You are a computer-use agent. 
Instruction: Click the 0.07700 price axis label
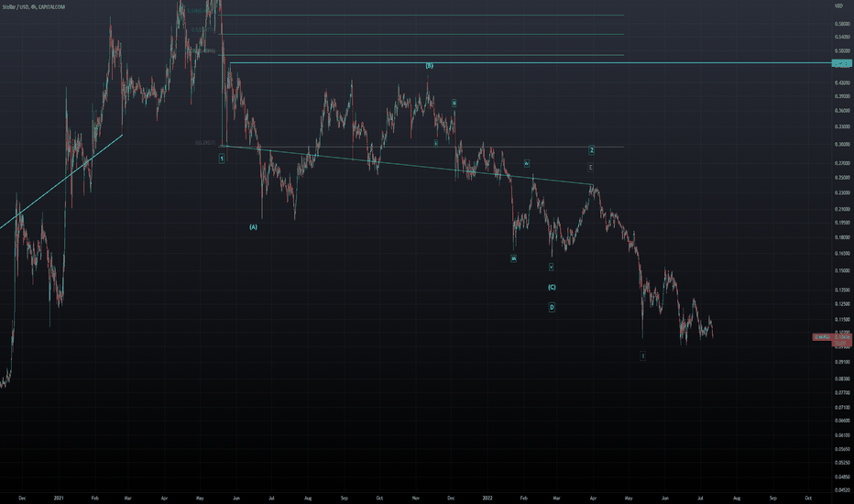[843, 392]
